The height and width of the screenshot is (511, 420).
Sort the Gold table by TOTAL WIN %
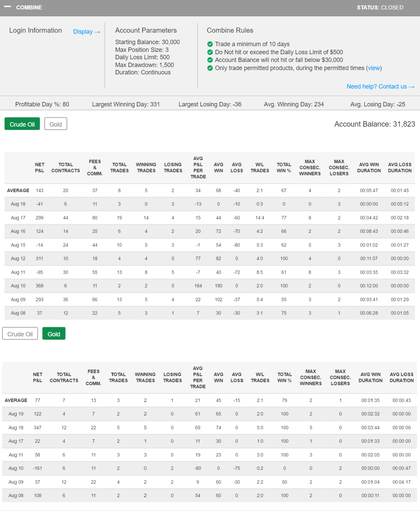[x=284, y=377]
